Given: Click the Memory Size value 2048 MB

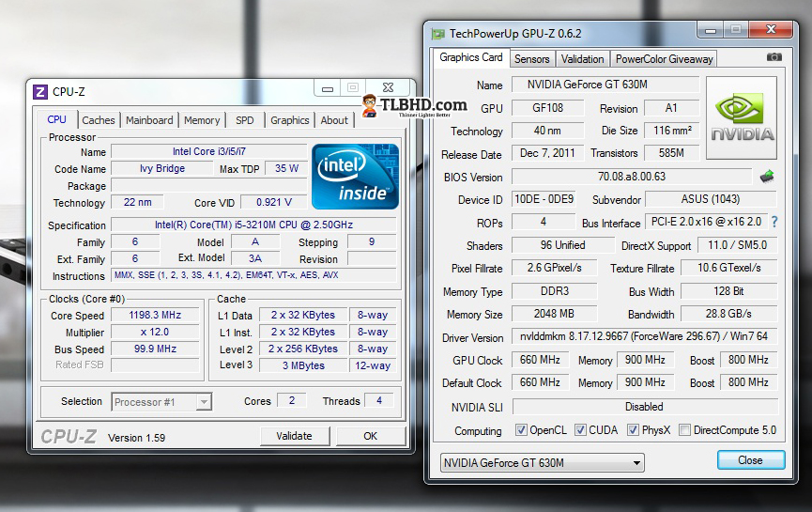Looking at the screenshot, I should 554,314.
